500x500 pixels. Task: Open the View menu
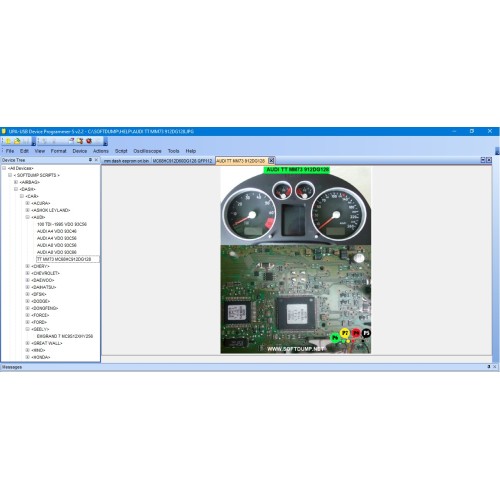(x=40, y=151)
